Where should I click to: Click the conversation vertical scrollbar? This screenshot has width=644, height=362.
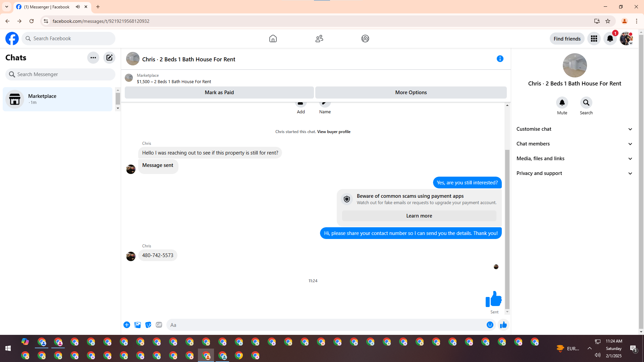[x=507, y=228]
